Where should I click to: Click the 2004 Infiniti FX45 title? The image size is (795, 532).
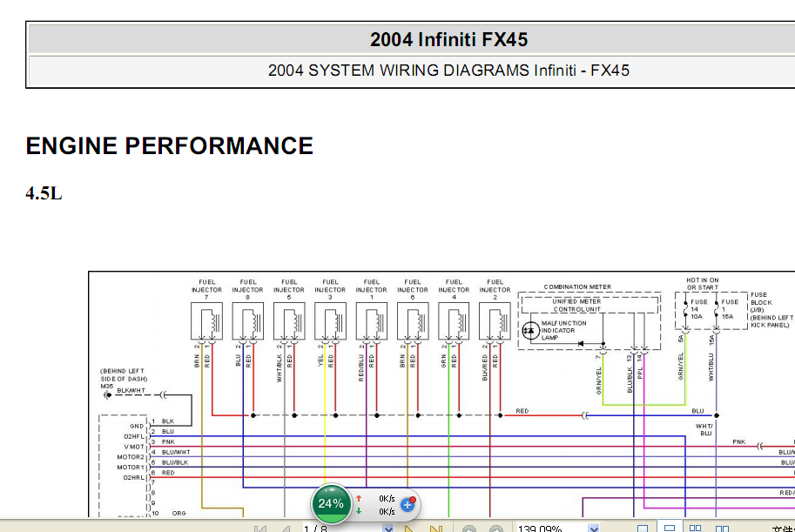448,39
